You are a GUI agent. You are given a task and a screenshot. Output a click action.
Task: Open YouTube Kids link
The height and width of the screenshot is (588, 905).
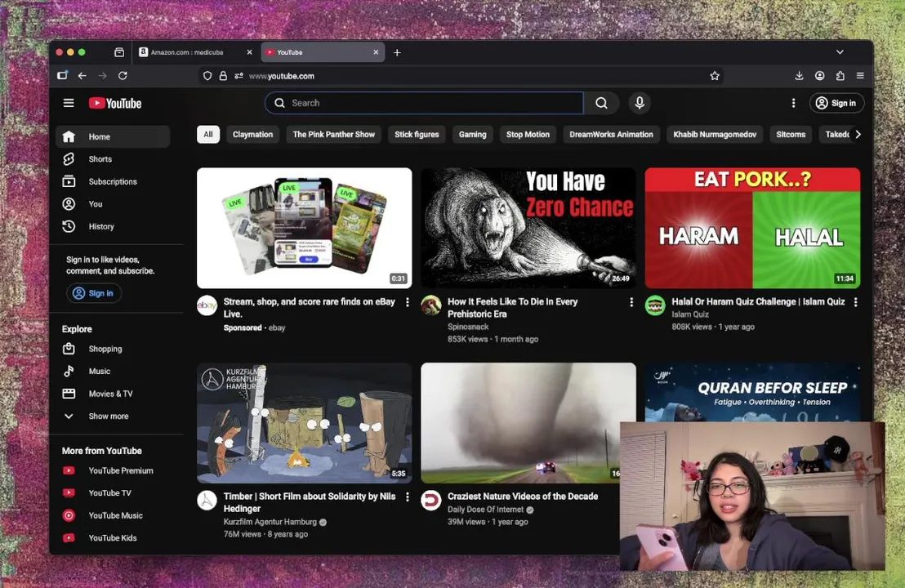click(x=113, y=538)
